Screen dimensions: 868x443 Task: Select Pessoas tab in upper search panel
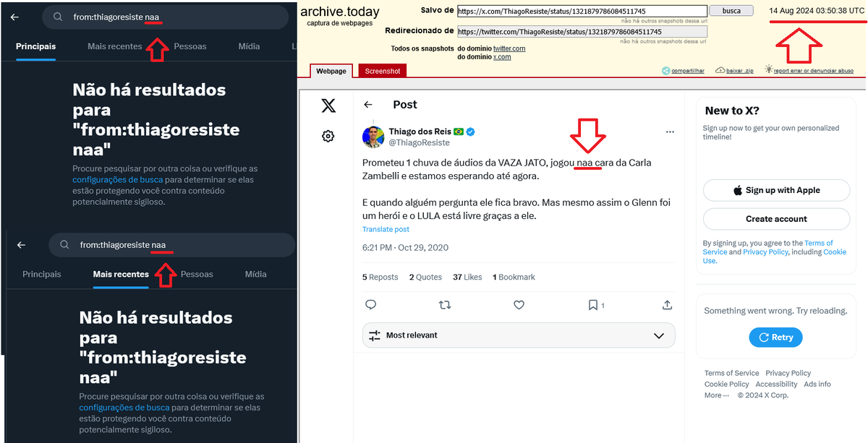[190, 46]
